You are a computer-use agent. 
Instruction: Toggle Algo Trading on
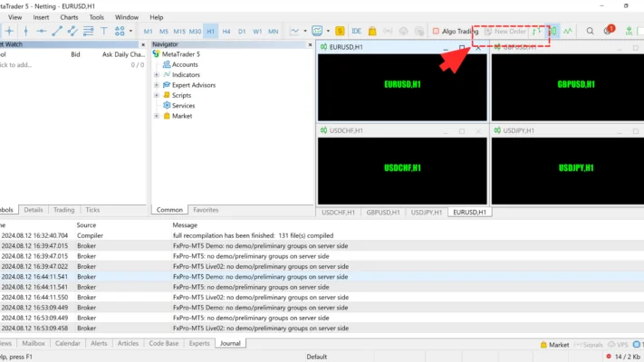pos(455,31)
